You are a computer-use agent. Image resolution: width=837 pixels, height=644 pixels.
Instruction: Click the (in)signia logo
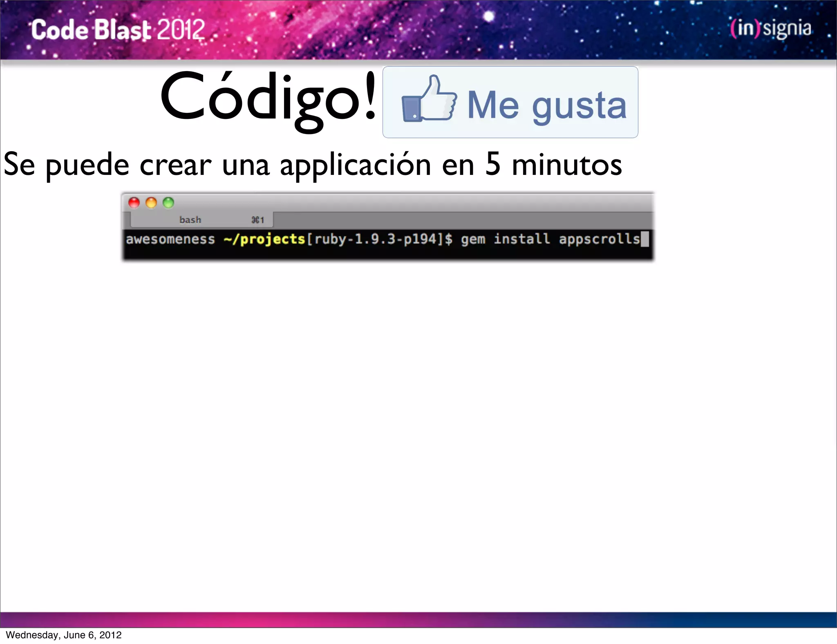click(771, 29)
